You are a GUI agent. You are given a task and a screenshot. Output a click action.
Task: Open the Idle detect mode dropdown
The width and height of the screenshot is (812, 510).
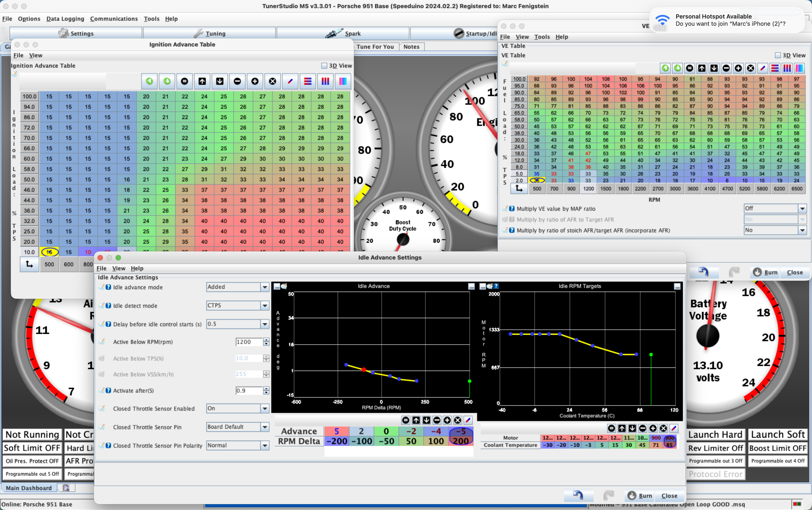tap(237, 305)
